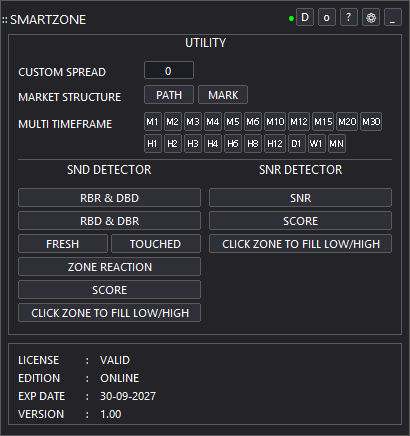
Task: Click SND Detector's Click Zone to Fill Low/High
Action: (109, 313)
